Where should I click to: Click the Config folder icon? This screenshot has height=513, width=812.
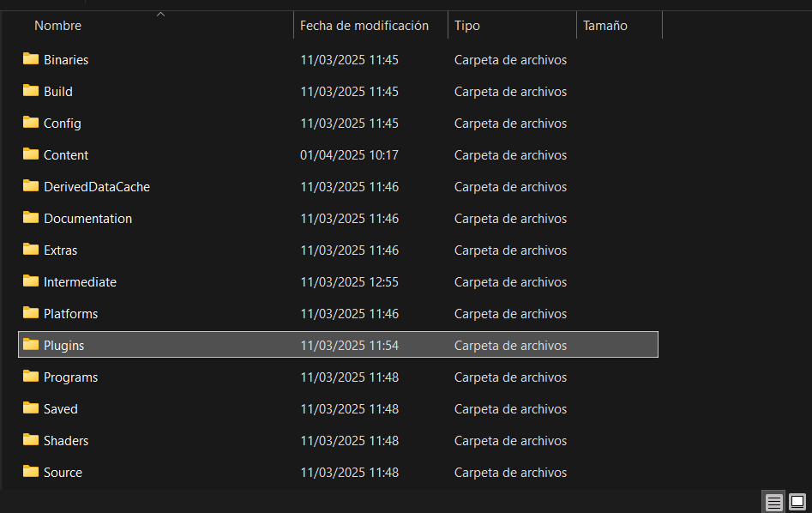coord(31,123)
